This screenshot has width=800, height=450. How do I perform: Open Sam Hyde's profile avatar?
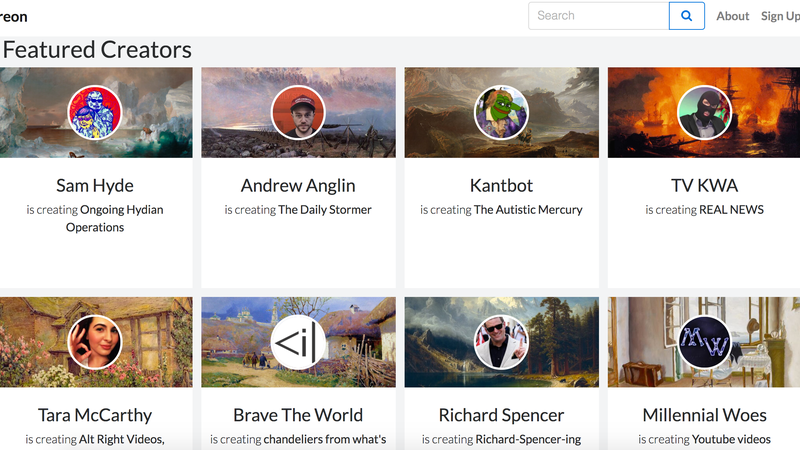click(x=95, y=113)
